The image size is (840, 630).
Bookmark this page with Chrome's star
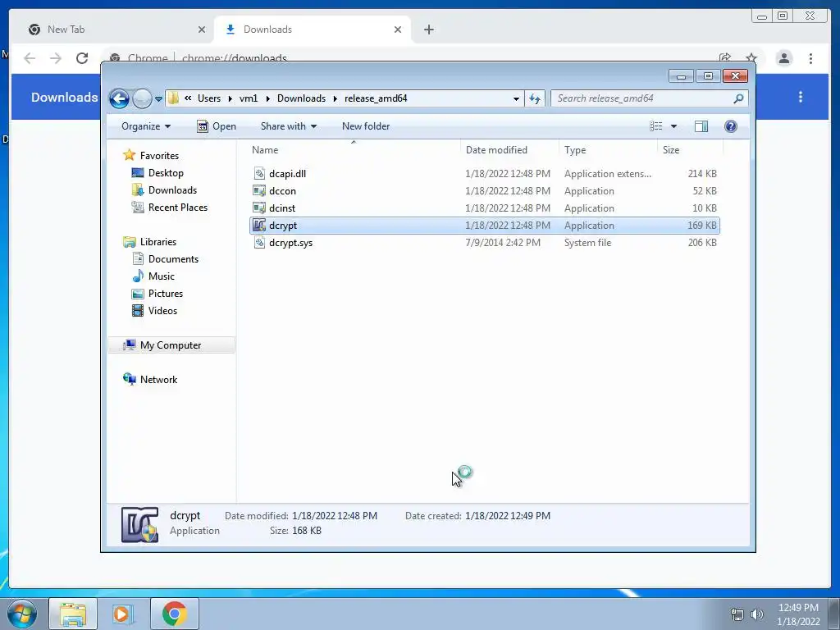click(x=751, y=58)
